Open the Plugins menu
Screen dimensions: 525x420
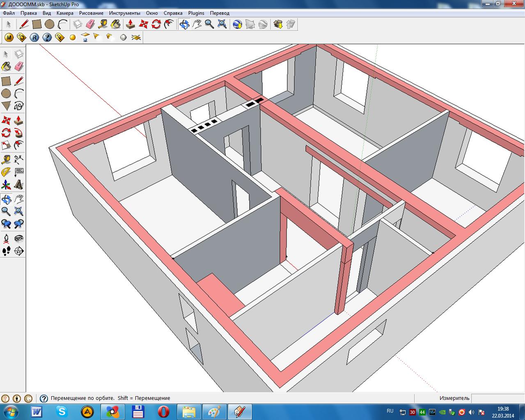pos(196,13)
